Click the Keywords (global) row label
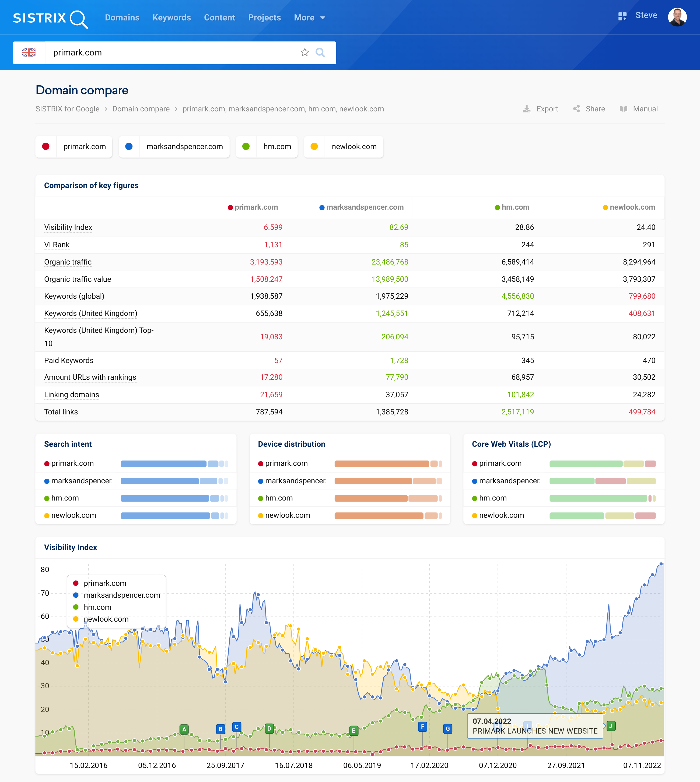The image size is (700, 782). 74,296
